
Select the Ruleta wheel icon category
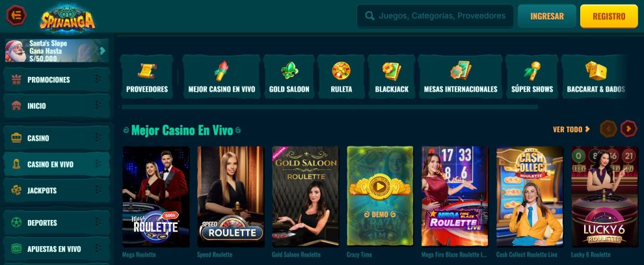click(x=342, y=77)
